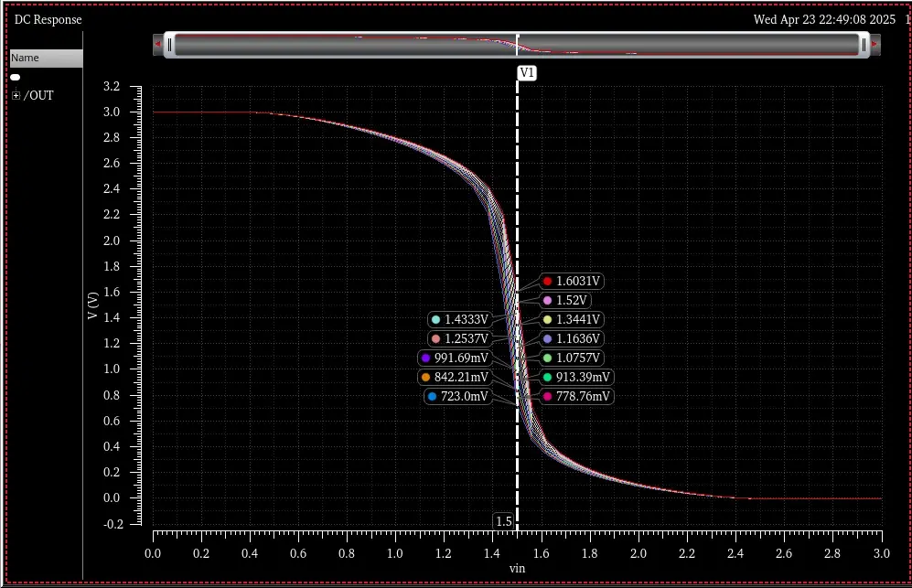The height and width of the screenshot is (588, 912).
Task: Click the right red arrow of zoom bar
Action: pyautogui.click(x=874, y=44)
